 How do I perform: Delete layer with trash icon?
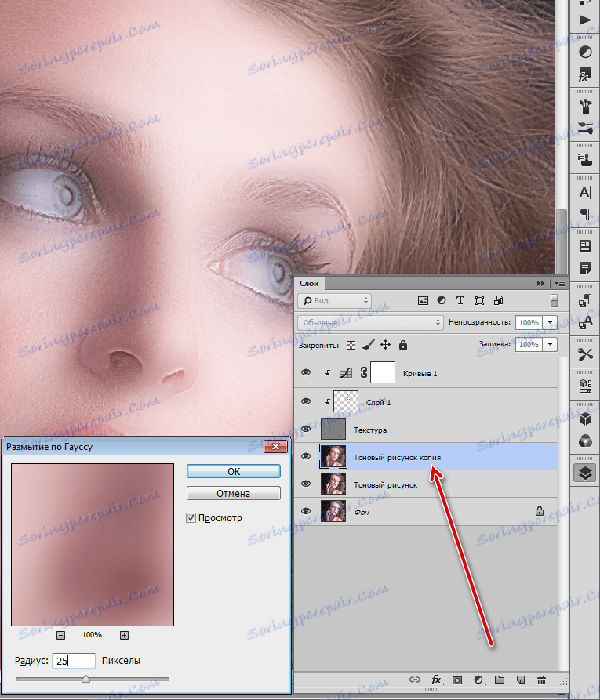pyautogui.click(x=541, y=680)
